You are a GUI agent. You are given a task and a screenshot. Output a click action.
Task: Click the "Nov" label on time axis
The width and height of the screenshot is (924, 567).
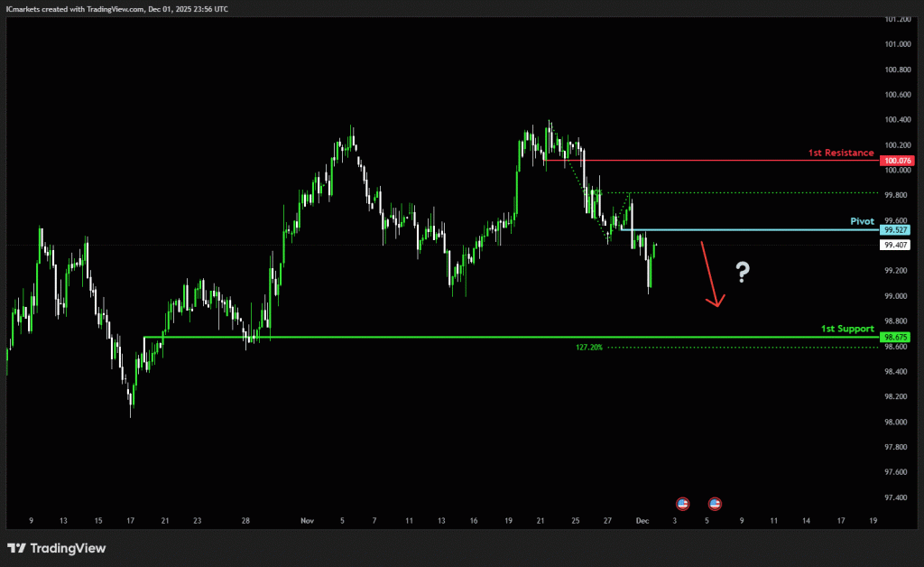point(308,521)
